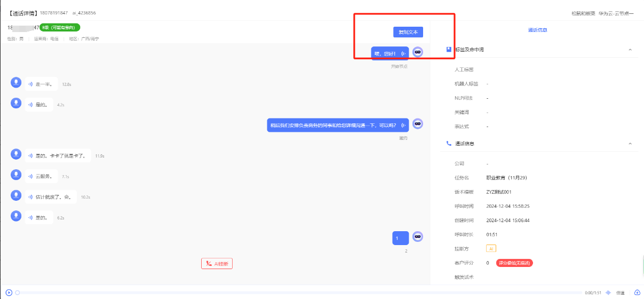Viewport: 644px width, 299px height.
Task: Collapse the 标签及命中词 section
Action: tap(630, 50)
